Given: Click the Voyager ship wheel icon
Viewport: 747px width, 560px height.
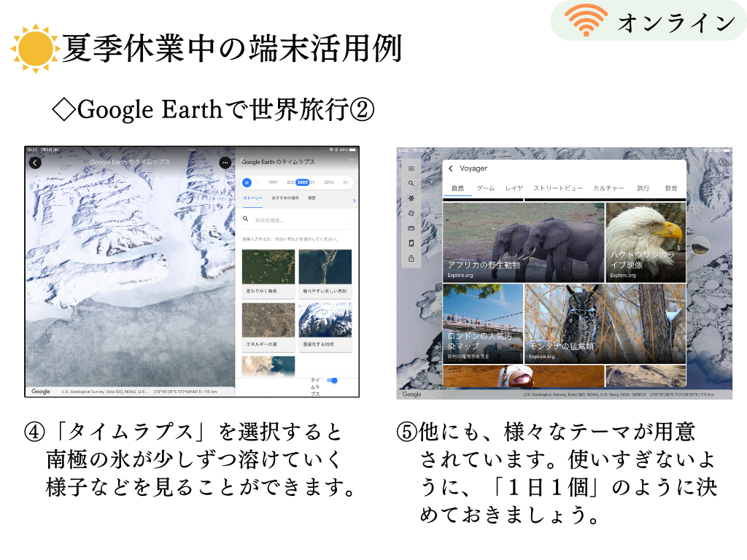Looking at the screenshot, I should click(x=411, y=198).
